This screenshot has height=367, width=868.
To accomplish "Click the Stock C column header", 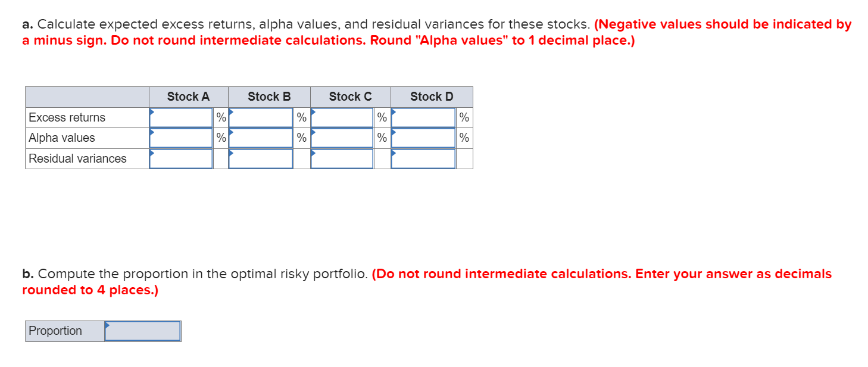I will [350, 96].
